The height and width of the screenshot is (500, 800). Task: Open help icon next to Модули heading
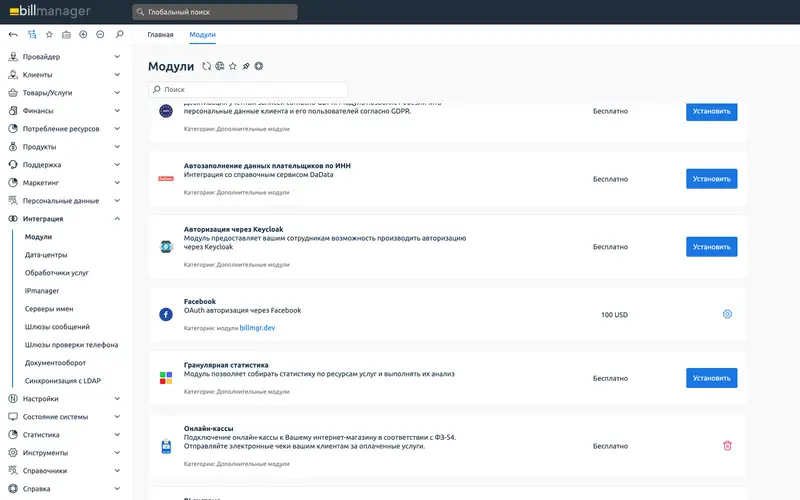259,66
